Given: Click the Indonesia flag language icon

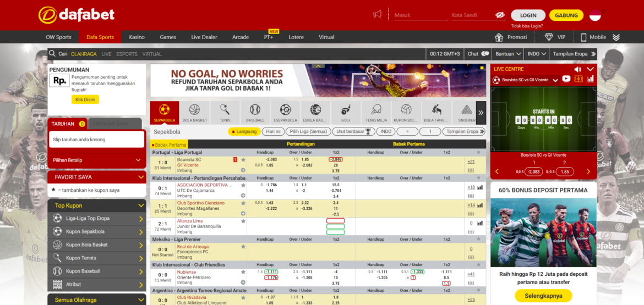Looking at the screenshot, I should click(x=595, y=15).
